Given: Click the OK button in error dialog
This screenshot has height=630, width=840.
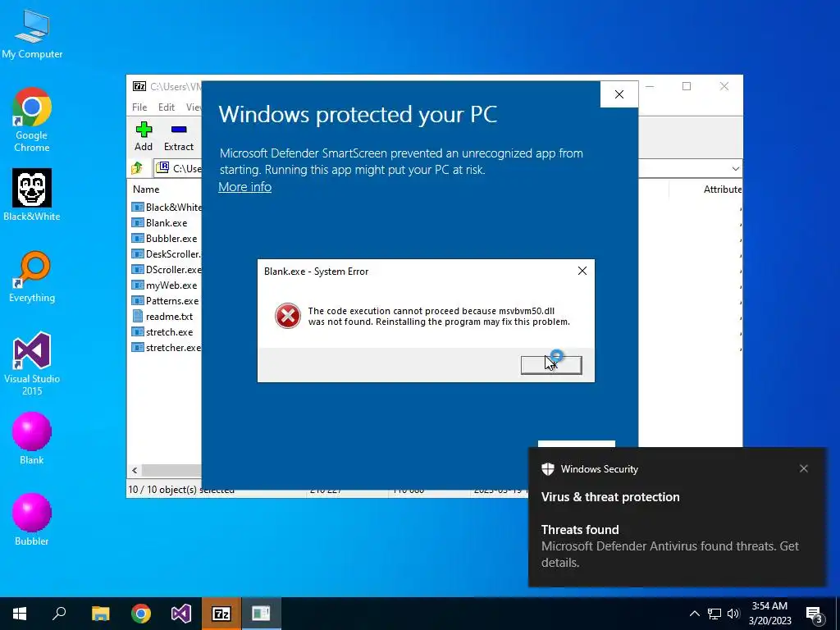Looking at the screenshot, I should pos(551,365).
